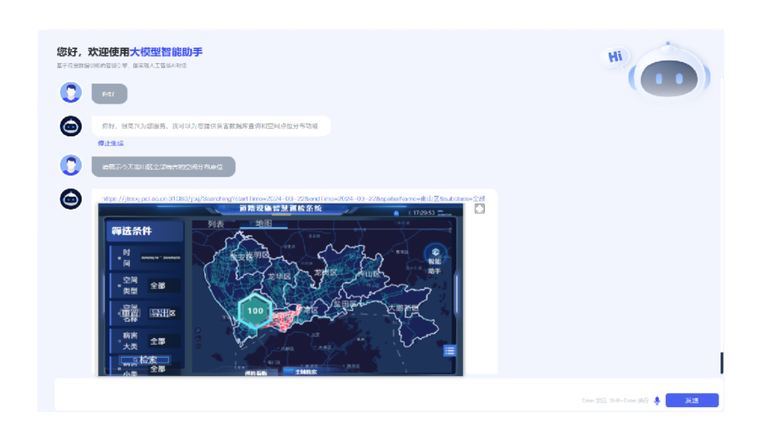Viewport: 760px width, 440px height.
Task: Click the 停止生成 link
Action: (x=111, y=143)
